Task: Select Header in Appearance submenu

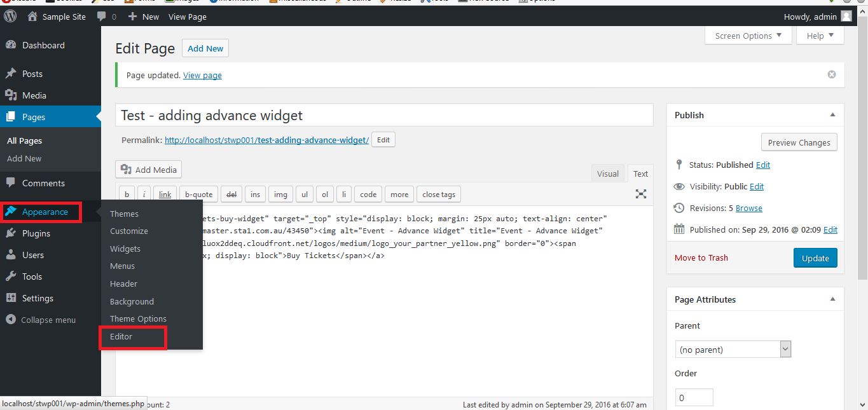Action: click(123, 284)
